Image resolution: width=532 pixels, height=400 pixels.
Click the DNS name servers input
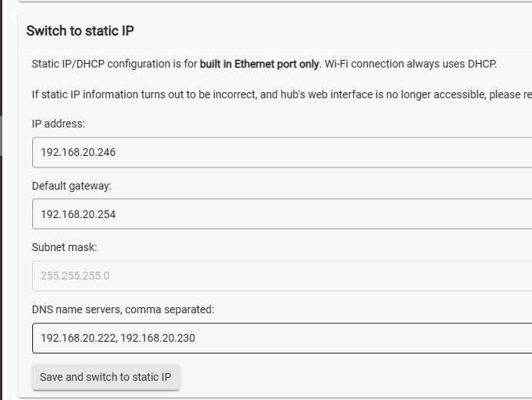[x=282, y=338]
